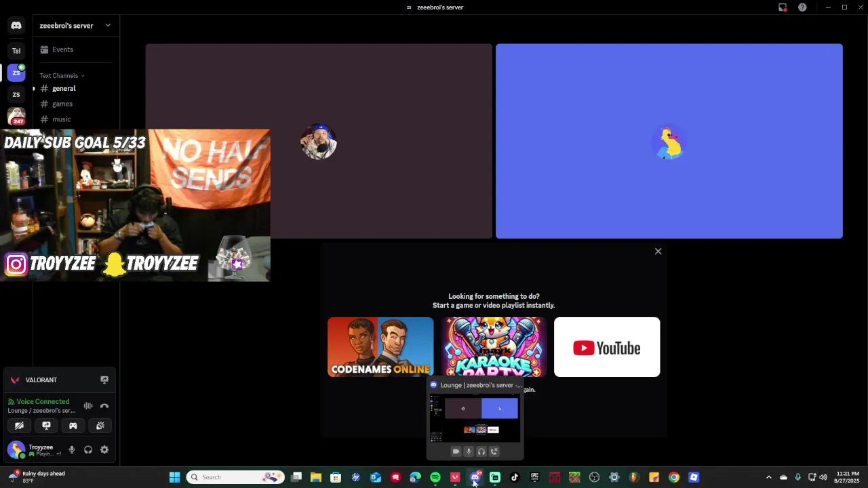Disconnect from voice using the hang-up icon
Image resolution: width=868 pixels, height=488 pixels.
(x=104, y=406)
